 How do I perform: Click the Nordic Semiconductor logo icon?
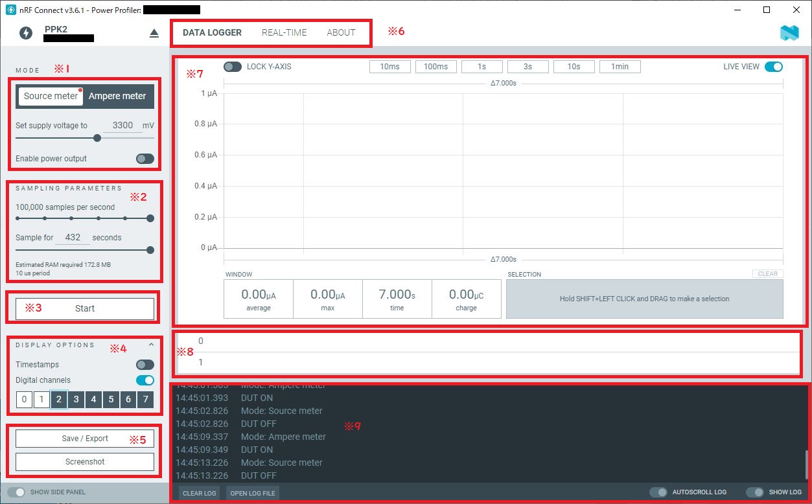point(789,33)
